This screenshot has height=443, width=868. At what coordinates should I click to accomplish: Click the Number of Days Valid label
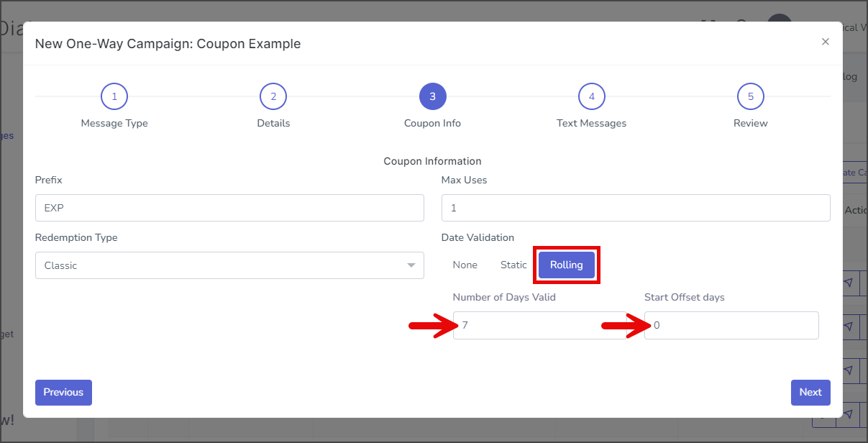(504, 297)
